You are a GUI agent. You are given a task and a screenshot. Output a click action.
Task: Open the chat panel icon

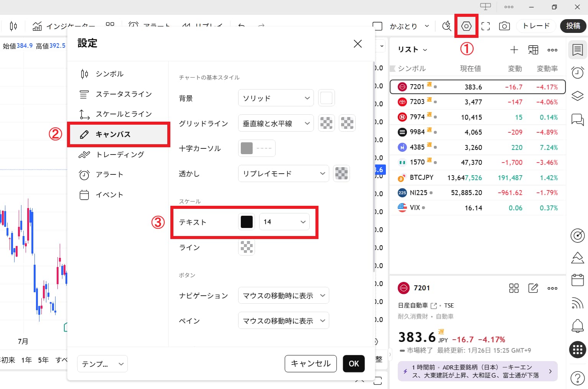(x=578, y=119)
